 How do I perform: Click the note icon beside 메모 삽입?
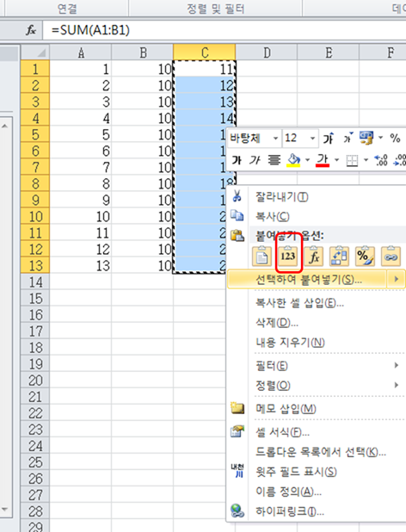(x=237, y=408)
